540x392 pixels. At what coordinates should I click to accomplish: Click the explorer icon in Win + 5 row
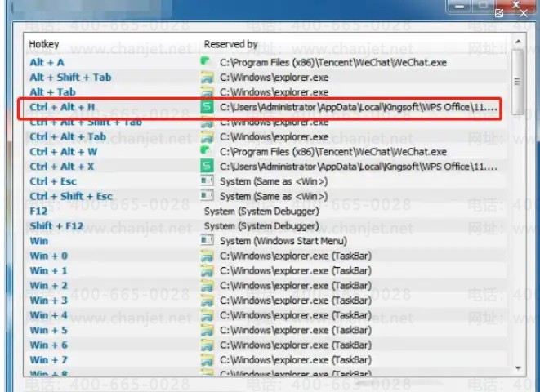207,331
